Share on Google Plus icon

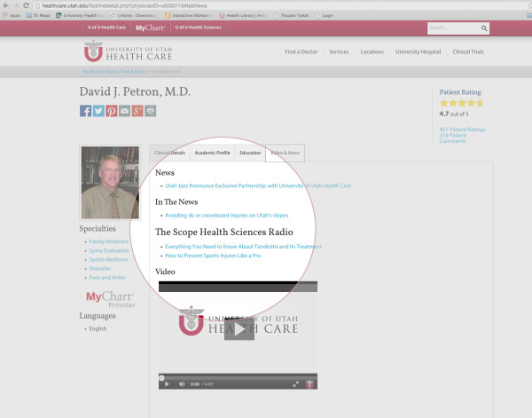[137, 111]
